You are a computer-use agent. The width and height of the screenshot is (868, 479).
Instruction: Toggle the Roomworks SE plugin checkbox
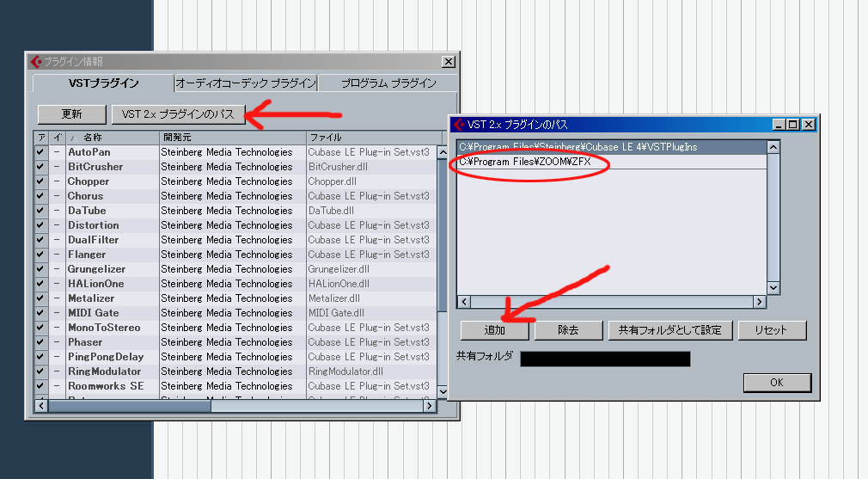tap(40, 386)
